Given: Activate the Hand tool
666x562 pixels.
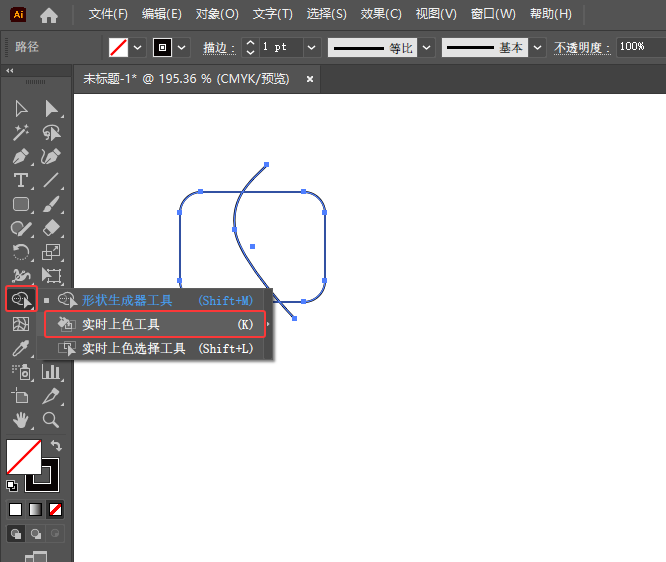Looking at the screenshot, I should click(x=21, y=420).
